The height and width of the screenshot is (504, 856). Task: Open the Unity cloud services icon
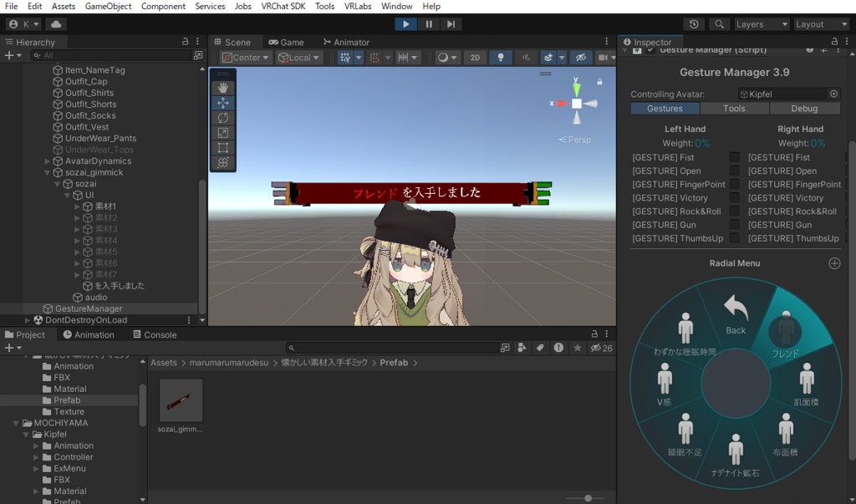tap(56, 24)
